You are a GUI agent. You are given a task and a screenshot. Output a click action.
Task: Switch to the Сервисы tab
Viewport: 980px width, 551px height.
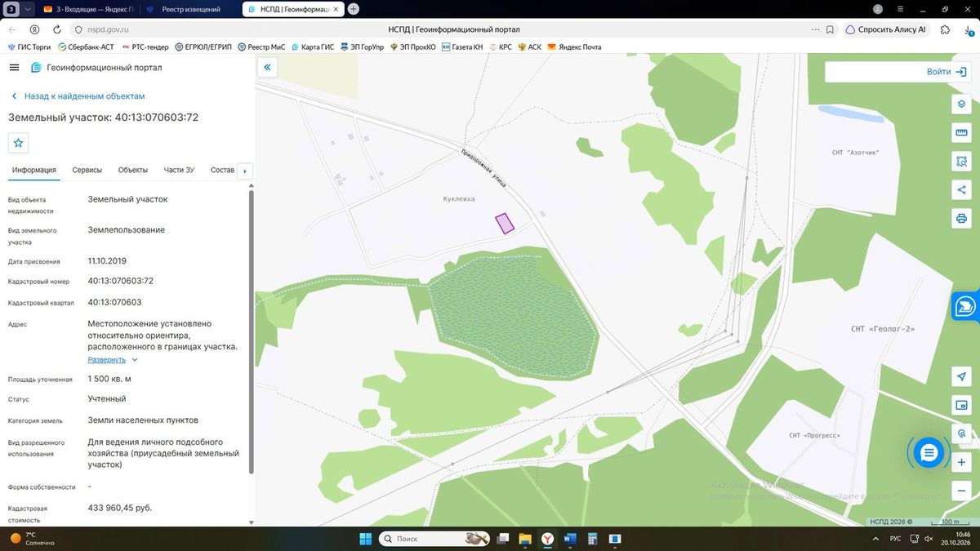(87, 170)
